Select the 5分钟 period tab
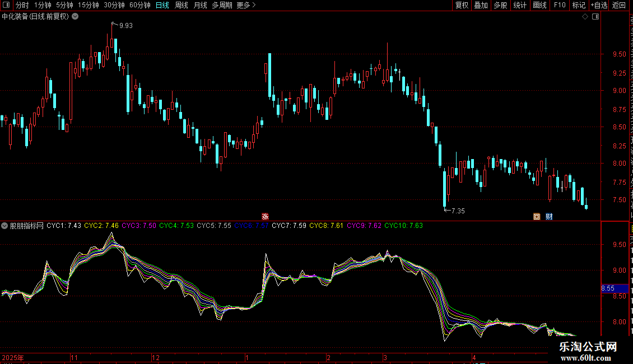Viewport: 633px width, 364px height. [64, 5]
